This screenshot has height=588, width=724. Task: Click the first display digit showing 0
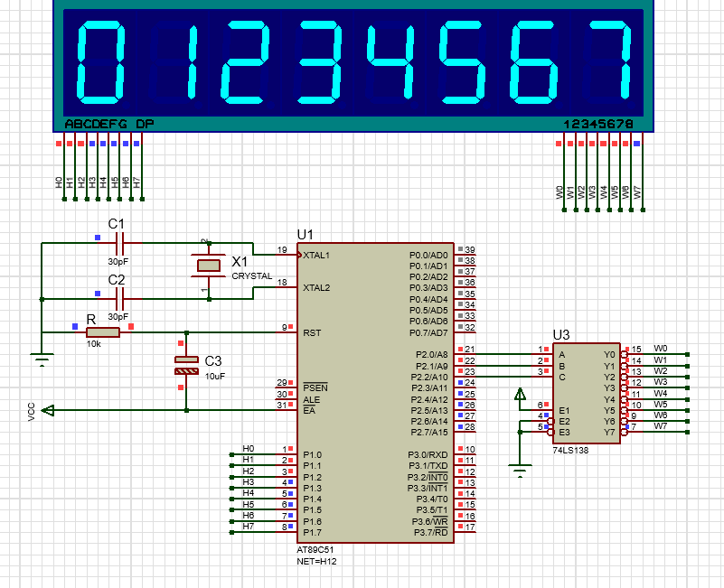(100, 63)
